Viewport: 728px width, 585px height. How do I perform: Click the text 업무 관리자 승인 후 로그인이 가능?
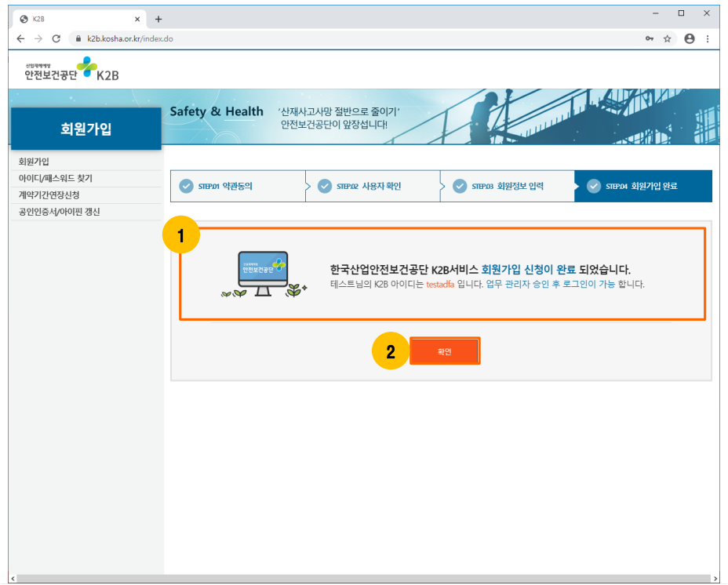point(551,284)
